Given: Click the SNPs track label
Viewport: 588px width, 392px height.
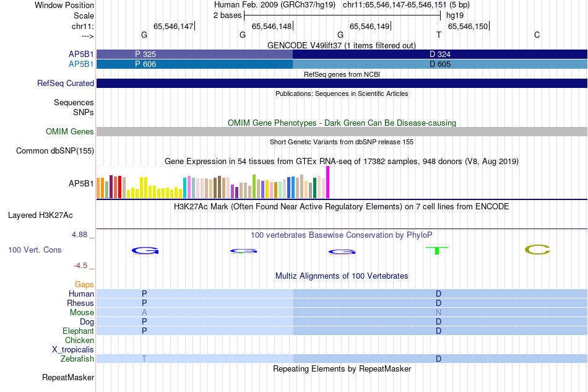Looking at the screenshot, I should coord(84,112).
